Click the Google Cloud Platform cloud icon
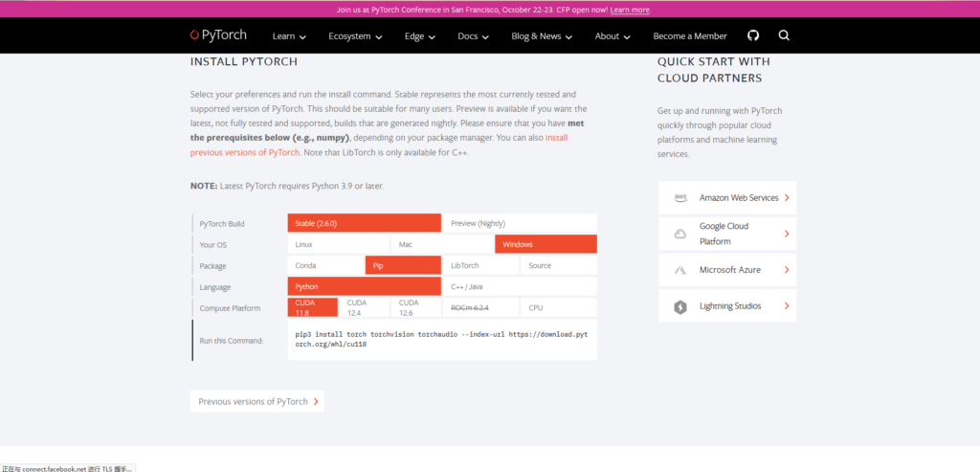The height and width of the screenshot is (472, 980). [x=680, y=234]
